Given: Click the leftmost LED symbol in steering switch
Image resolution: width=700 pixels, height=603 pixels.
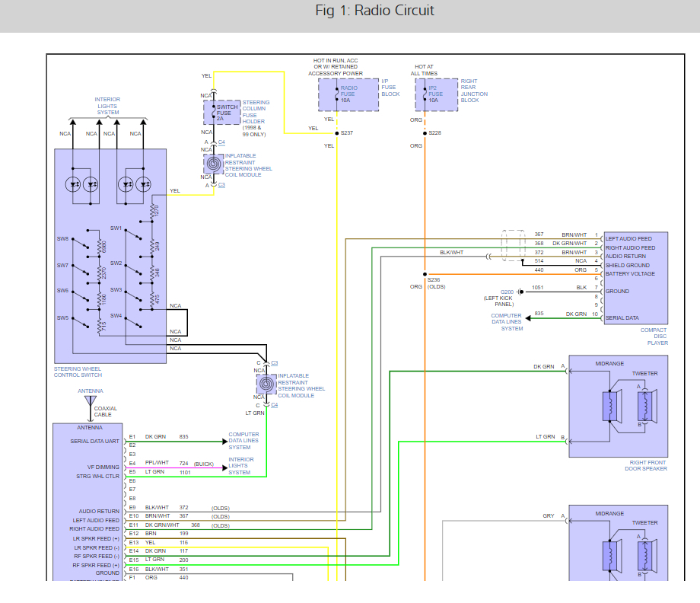Looking at the screenshot, I should click(x=75, y=184).
